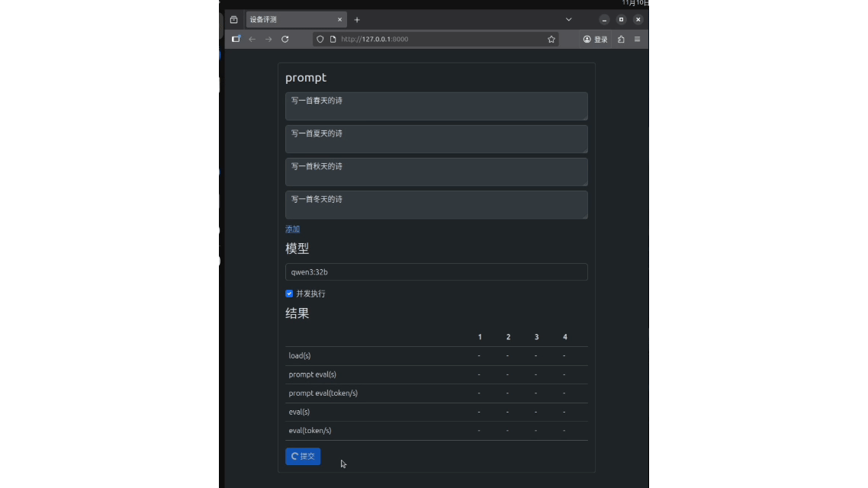
Task: Open a new tab with the plus button
Action: 356,19
